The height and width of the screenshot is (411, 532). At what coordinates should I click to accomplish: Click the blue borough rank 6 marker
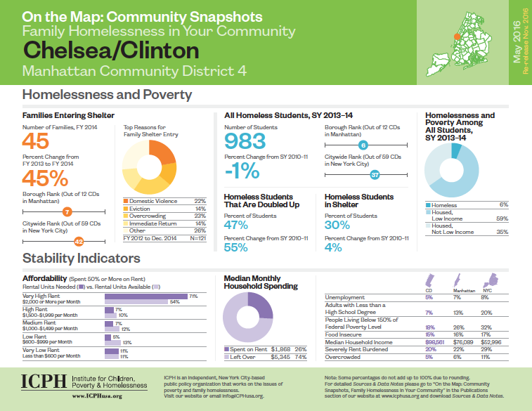[x=363, y=145]
